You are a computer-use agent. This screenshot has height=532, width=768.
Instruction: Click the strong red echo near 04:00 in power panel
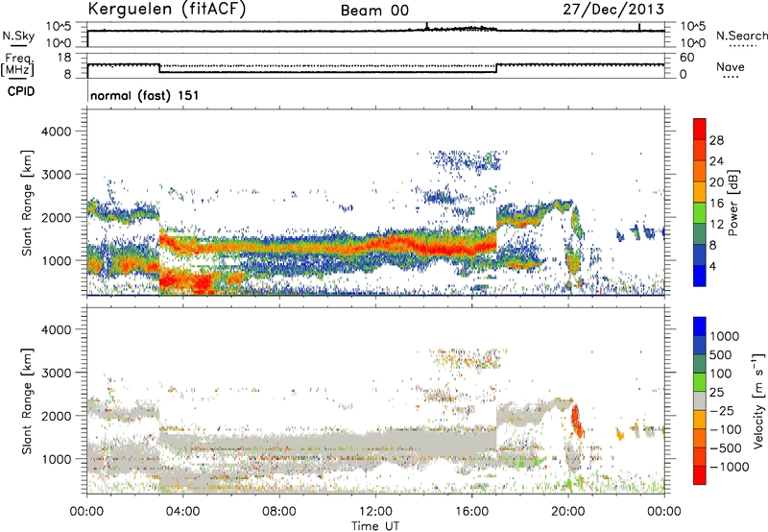point(188,281)
